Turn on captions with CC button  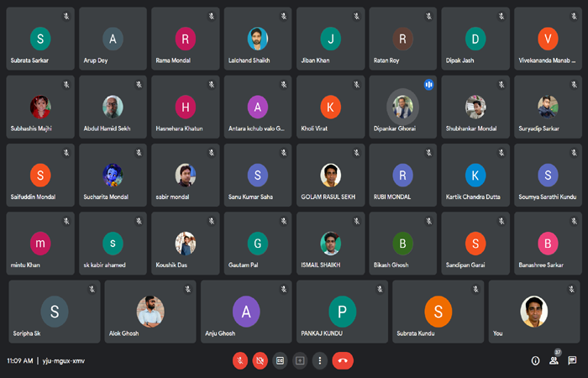pyautogui.click(x=280, y=360)
